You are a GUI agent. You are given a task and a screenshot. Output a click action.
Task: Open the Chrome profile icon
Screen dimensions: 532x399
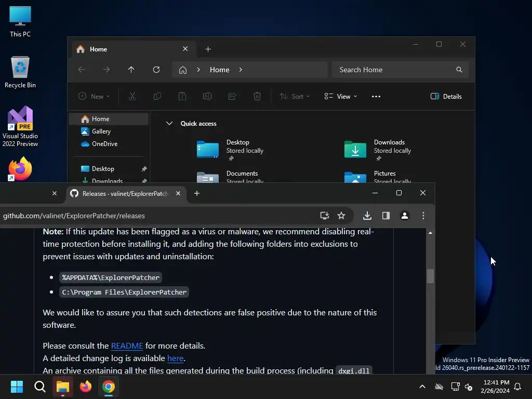point(404,216)
